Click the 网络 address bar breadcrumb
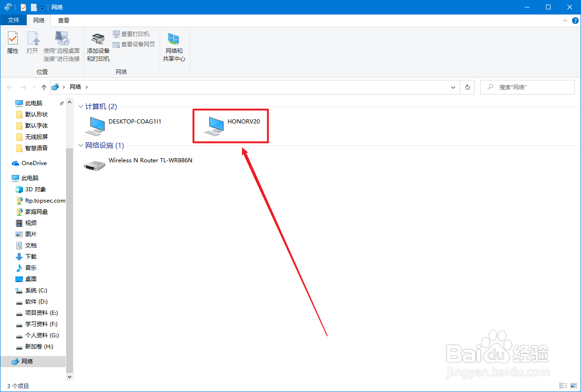Viewport: 581px width, 392px height. pos(75,87)
